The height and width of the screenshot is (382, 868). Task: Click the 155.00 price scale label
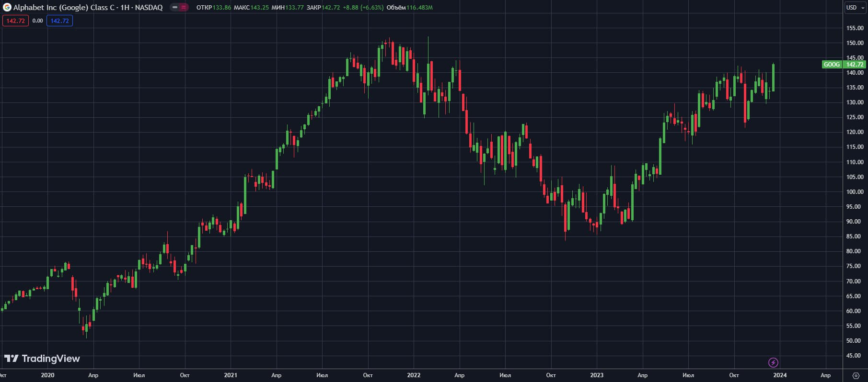855,28
